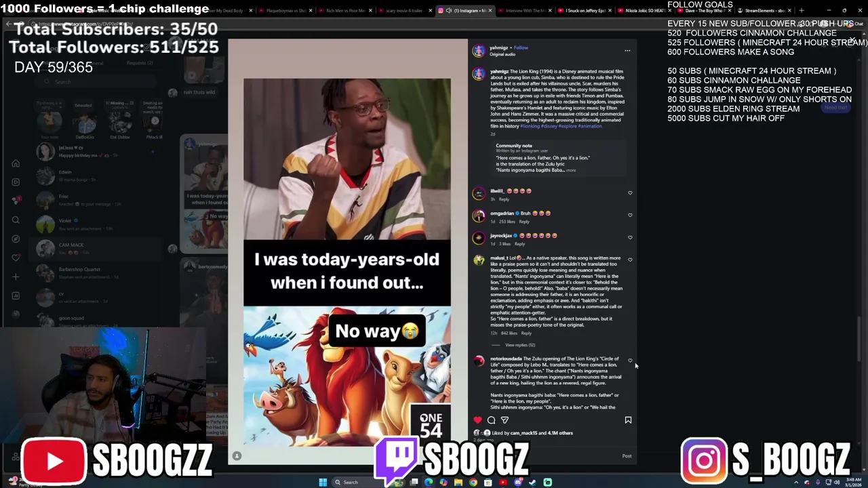Image resolution: width=868 pixels, height=488 pixels.
Task: Like jayrockjax's comment
Action: point(630,238)
